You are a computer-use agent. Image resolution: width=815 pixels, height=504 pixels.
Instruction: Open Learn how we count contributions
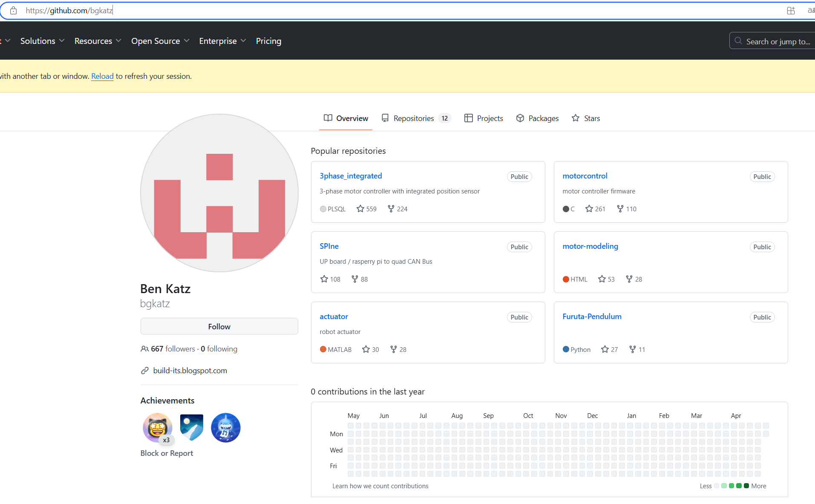380,486
